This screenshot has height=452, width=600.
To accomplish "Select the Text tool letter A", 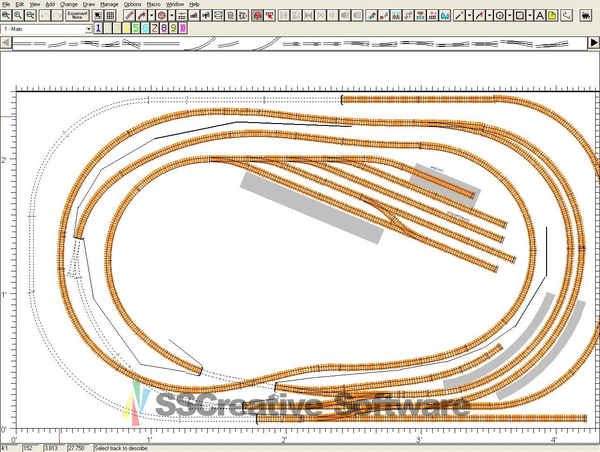I will tap(540, 16).
